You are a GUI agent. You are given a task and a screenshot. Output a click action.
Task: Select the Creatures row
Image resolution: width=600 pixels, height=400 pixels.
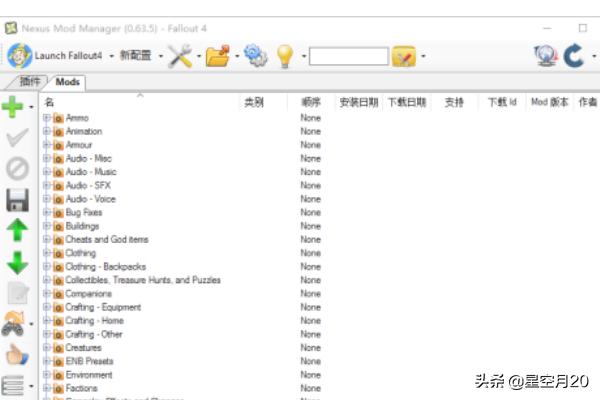(x=83, y=348)
